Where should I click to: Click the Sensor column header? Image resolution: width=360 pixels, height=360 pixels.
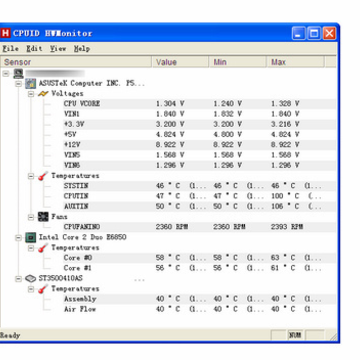pos(76,62)
